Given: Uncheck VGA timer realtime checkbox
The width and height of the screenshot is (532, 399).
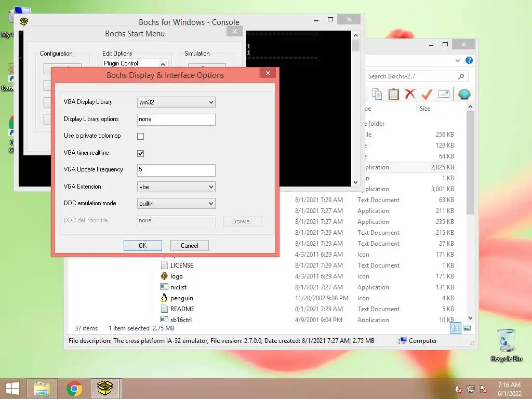Looking at the screenshot, I should [x=140, y=153].
